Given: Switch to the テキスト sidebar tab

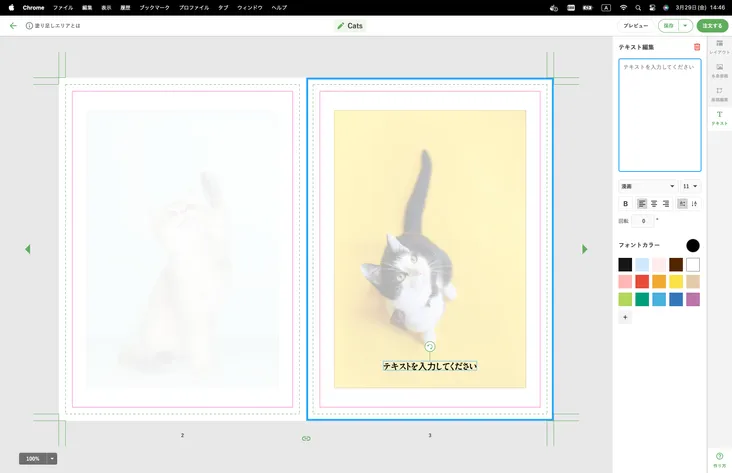Looking at the screenshot, I should coord(719,118).
